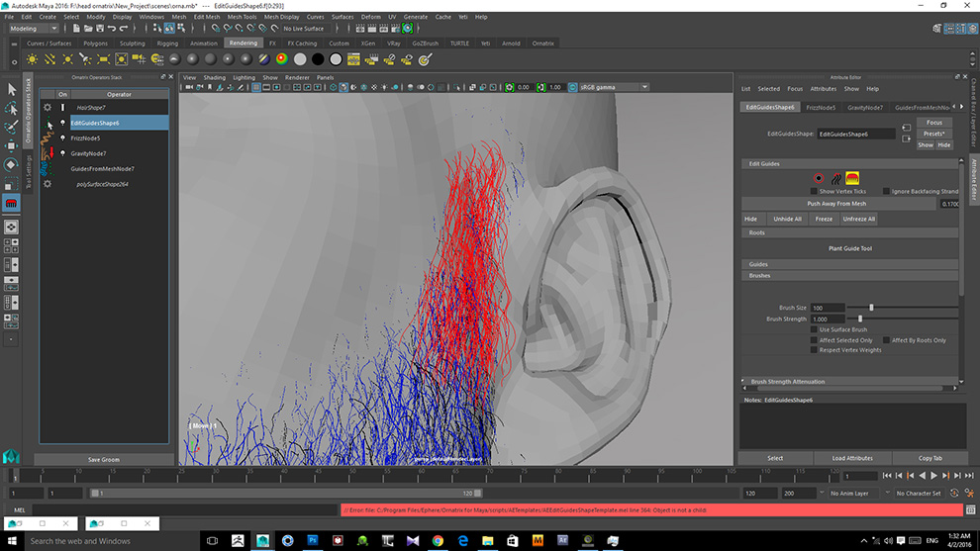Screen dimensions: 980x551
Task: Check Affect Selected Only option
Action: [814, 340]
